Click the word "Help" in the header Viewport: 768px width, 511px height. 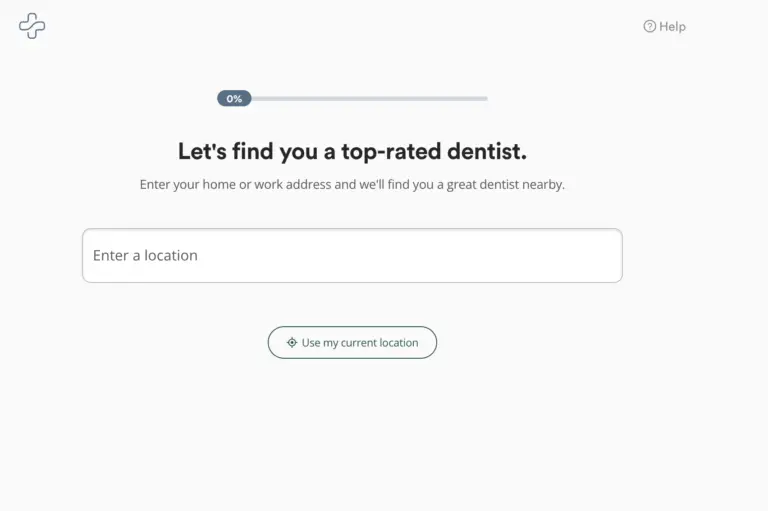(x=672, y=26)
